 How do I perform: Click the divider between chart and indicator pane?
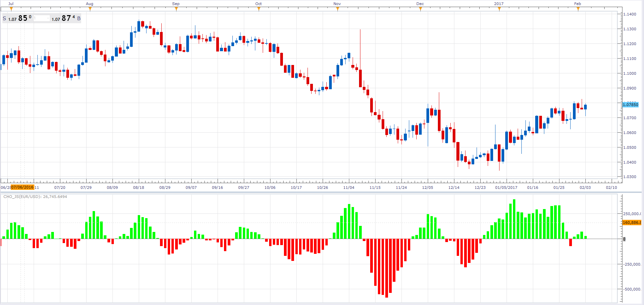322,193
